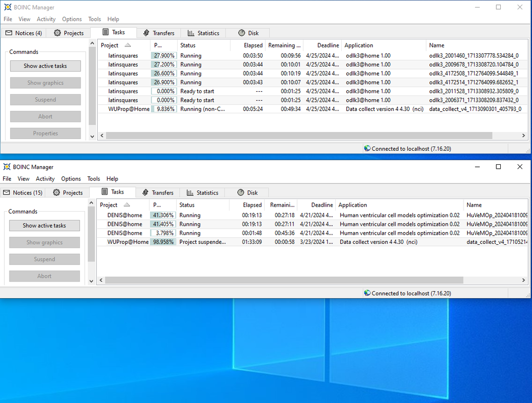Click Transfers arrows icon in bottom window

(x=145, y=192)
